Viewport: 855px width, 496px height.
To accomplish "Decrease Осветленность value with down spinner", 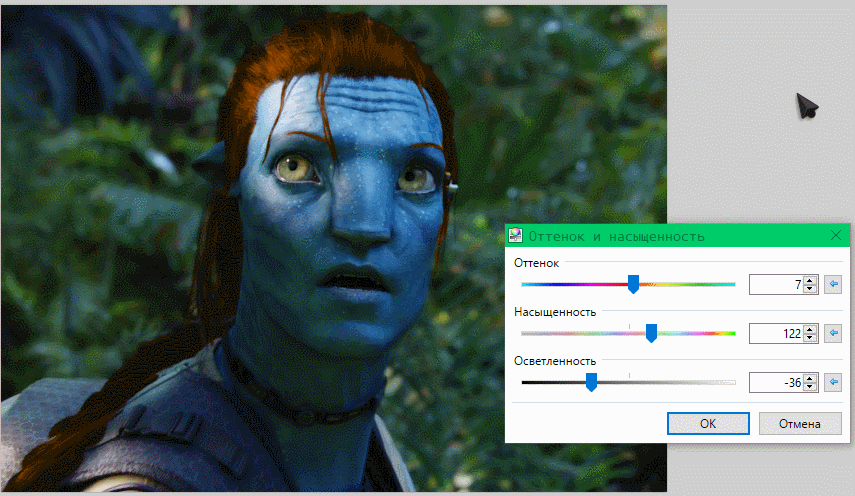I will [811, 387].
